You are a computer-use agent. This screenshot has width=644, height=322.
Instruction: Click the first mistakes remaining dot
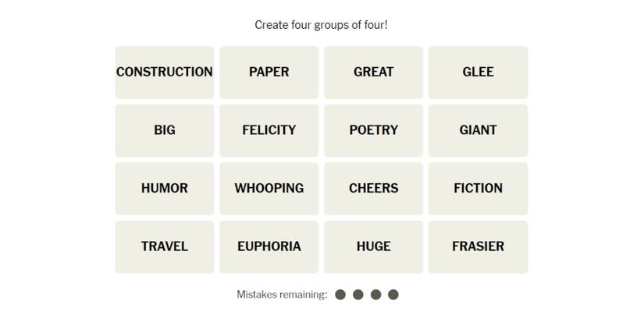[340, 295]
